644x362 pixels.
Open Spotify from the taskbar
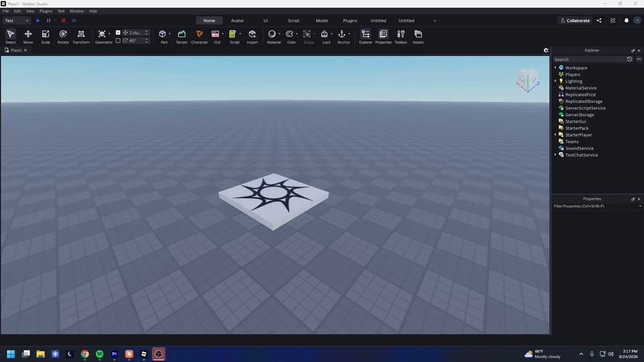(99, 354)
